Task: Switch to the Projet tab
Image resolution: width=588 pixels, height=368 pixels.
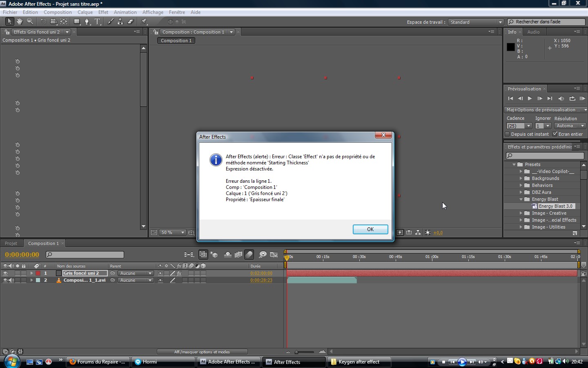Action: [x=11, y=243]
